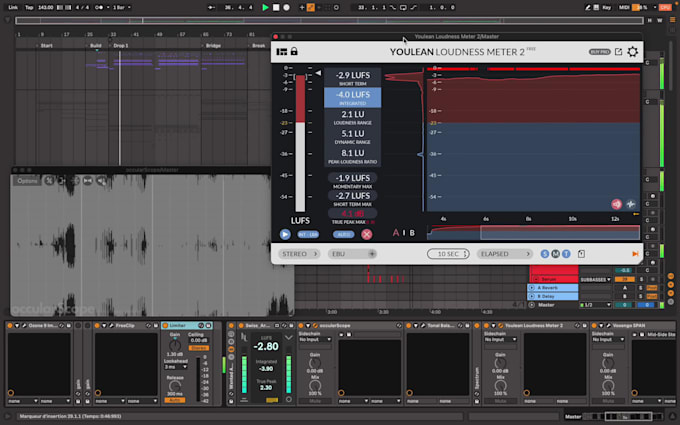Click the Build locator in the arrangement
This screenshot has height=425, width=680.
point(95,46)
